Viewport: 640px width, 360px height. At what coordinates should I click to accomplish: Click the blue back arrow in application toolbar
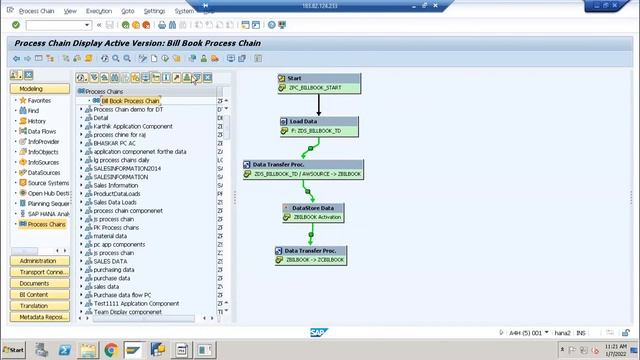[16, 59]
